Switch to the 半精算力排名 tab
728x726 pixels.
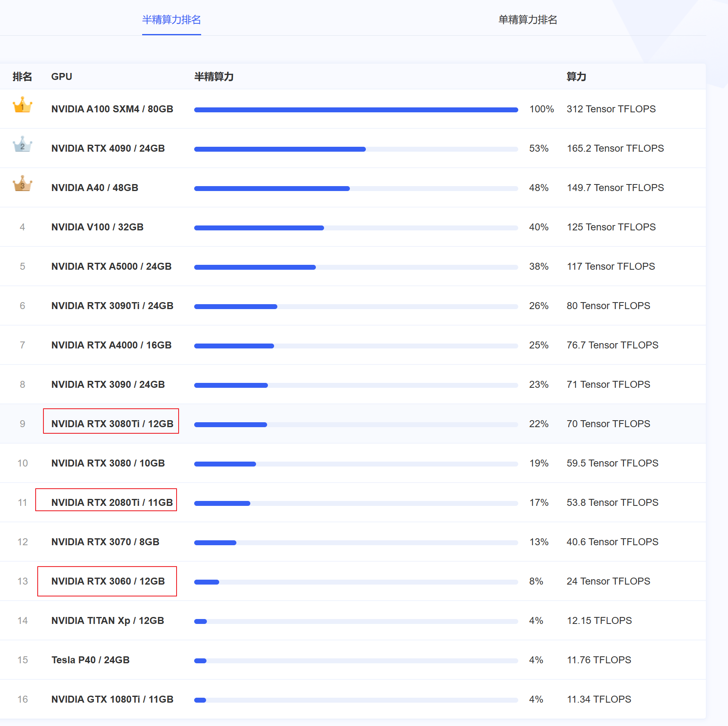tap(171, 20)
